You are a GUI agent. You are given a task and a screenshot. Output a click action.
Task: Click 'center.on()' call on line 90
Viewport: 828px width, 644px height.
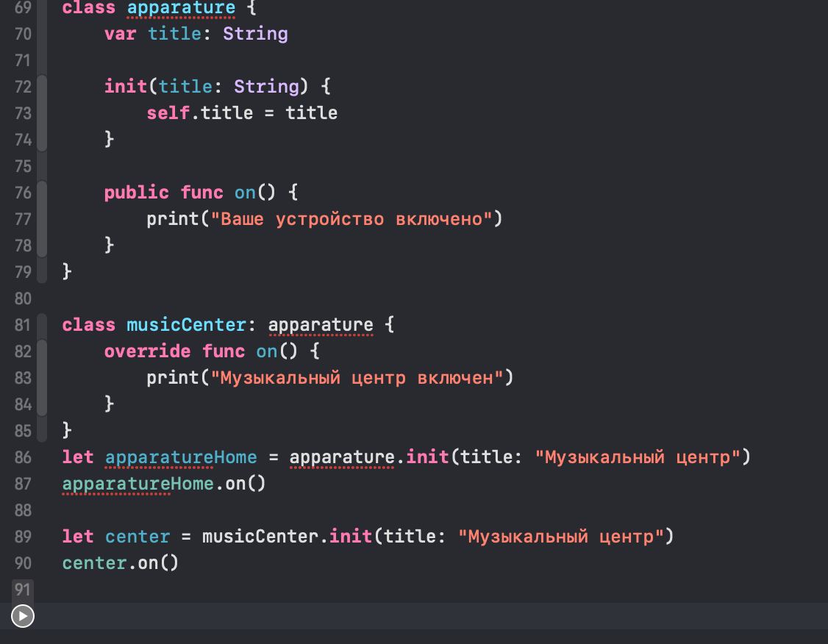[121, 562]
